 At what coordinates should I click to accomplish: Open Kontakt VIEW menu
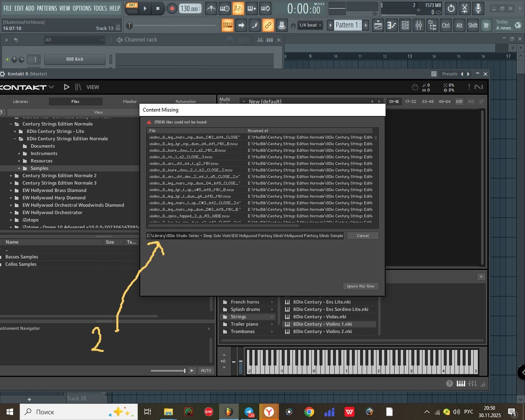(93, 87)
